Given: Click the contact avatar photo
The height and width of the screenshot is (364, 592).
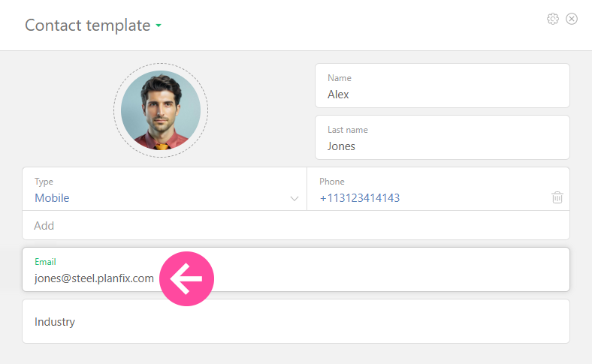Looking at the screenshot, I should point(161,110).
